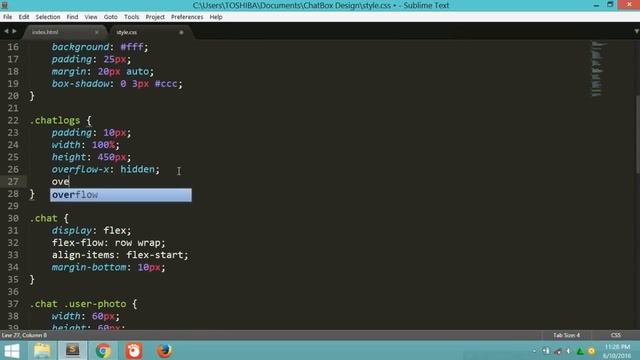This screenshot has width=640, height=360.
Task: Go to previous tab with left arrow
Action: pyautogui.click(x=6, y=31)
